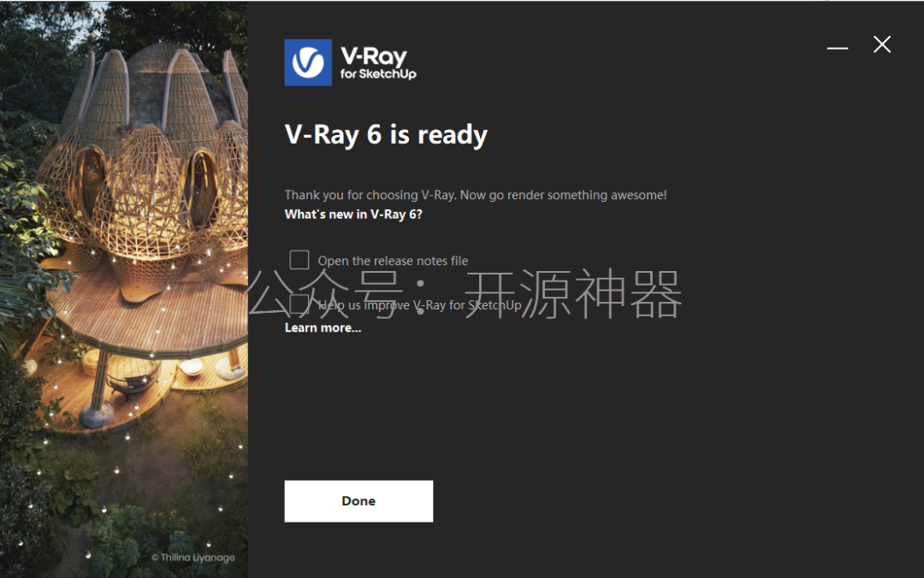Click the blue V-Ray logo icon
Screen dimensions: 924x578
(308, 62)
